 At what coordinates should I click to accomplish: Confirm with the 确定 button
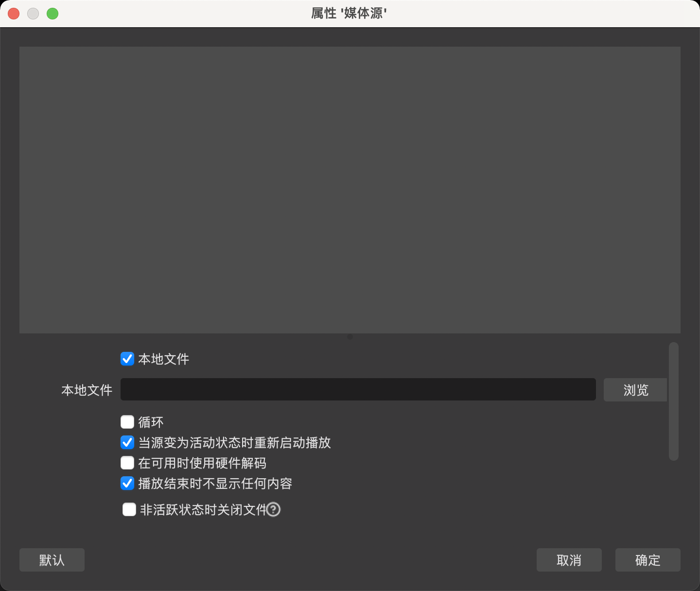(x=648, y=560)
